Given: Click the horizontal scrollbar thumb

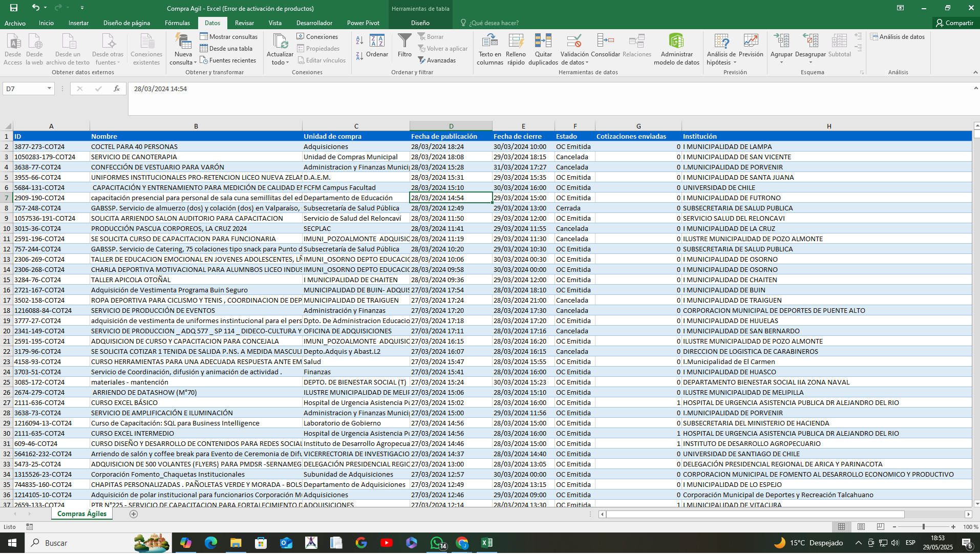Looking at the screenshot, I should 756,514.
